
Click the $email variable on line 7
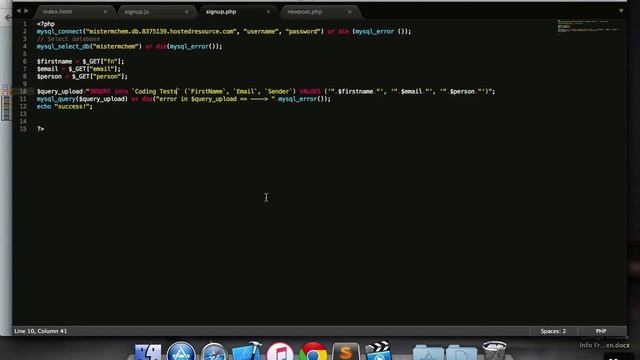pyautogui.click(x=47, y=69)
